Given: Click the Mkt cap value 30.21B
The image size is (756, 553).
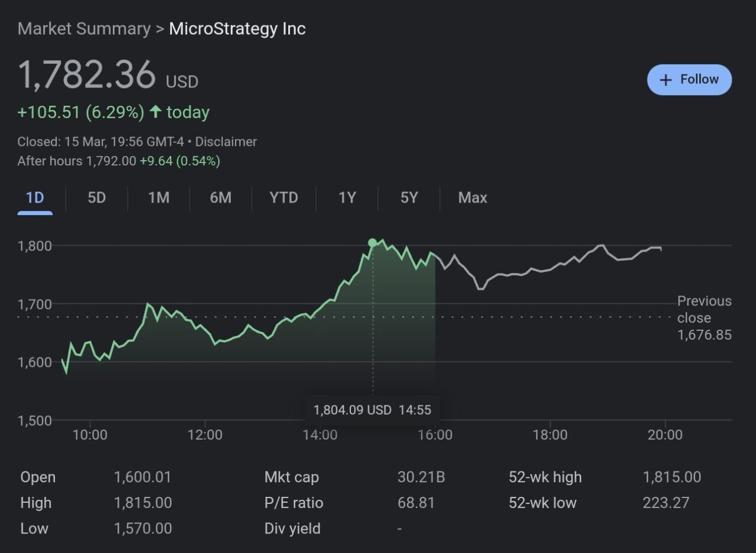Looking at the screenshot, I should coord(421,477).
